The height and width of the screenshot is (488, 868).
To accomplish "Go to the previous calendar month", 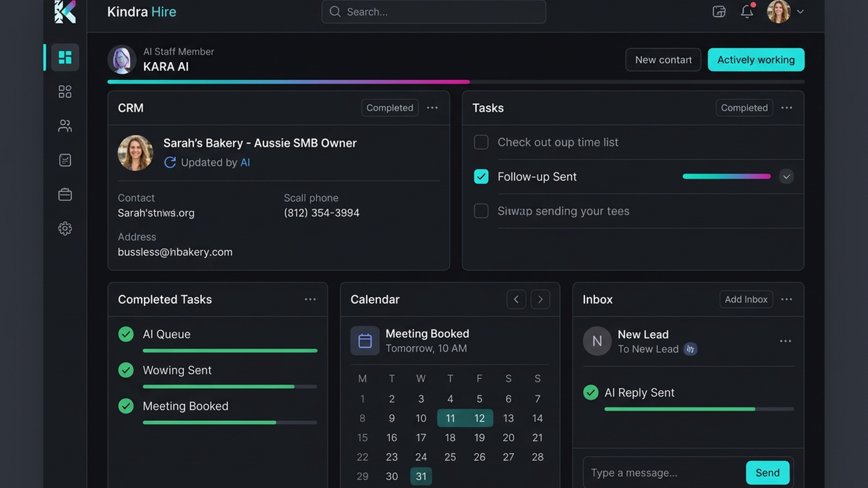I will pos(516,299).
